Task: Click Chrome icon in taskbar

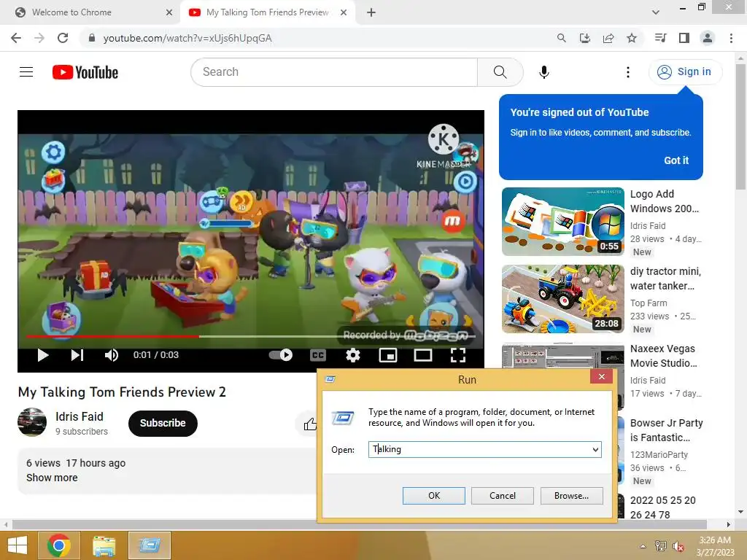Action: coord(58,545)
